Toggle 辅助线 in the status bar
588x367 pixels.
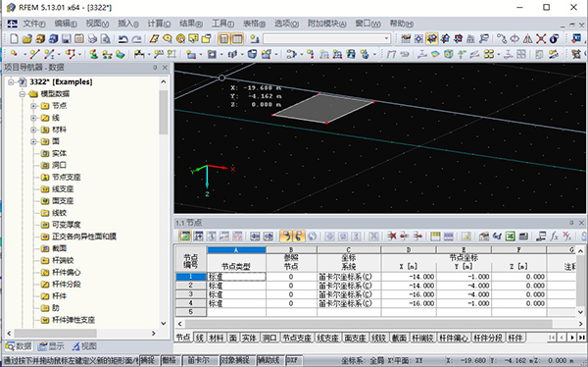(x=270, y=360)
